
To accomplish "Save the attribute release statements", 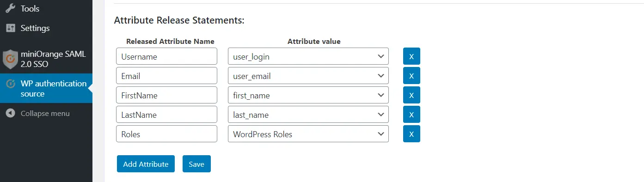I will pos(196,164).
